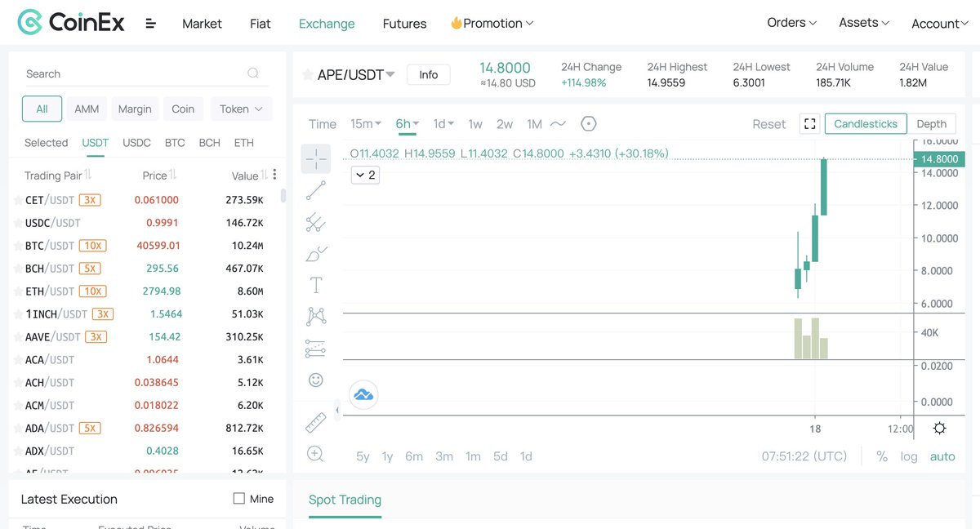Click the zoom in magnifier tool
Viewport: 980px width, 529px height.
(316, 454)
